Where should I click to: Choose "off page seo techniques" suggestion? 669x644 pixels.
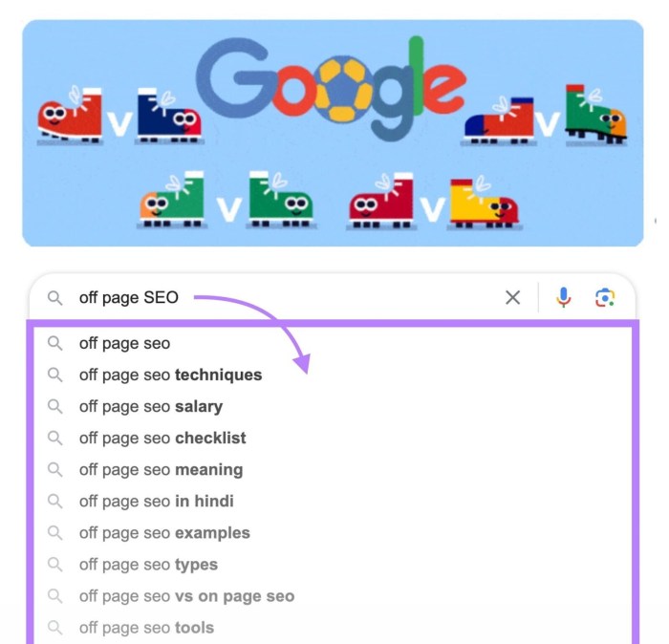170,375
